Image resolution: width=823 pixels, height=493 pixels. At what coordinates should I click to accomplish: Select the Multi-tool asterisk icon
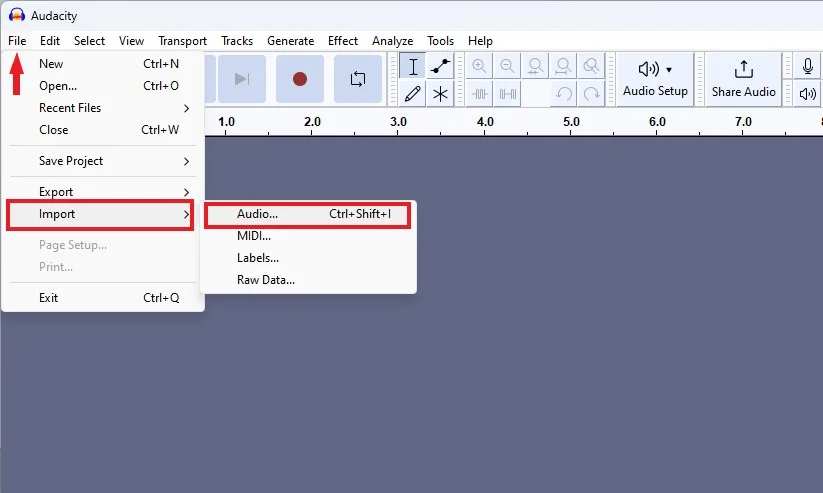click(440, 94)
